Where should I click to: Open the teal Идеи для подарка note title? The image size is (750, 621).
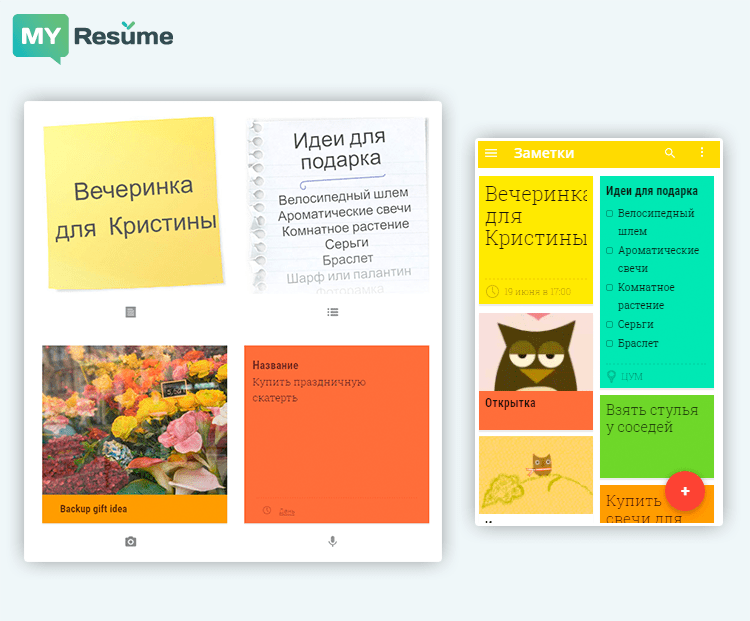[651, 191]
